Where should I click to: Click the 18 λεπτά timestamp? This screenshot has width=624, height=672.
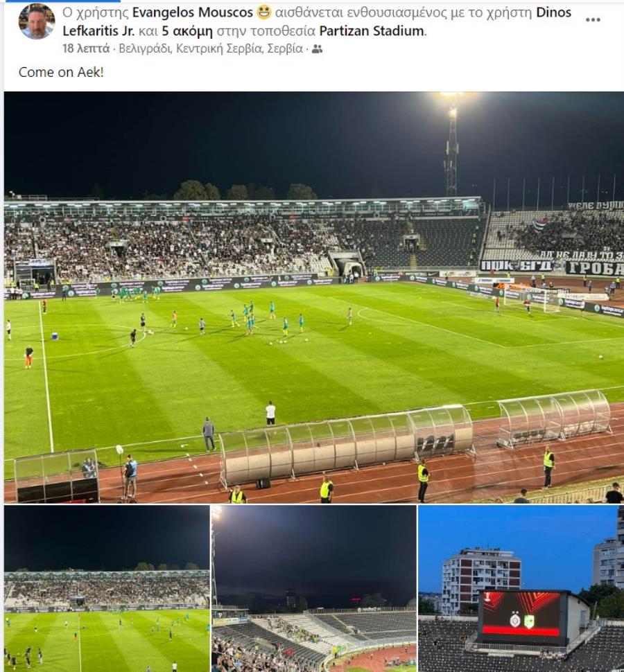pos(86,48)
